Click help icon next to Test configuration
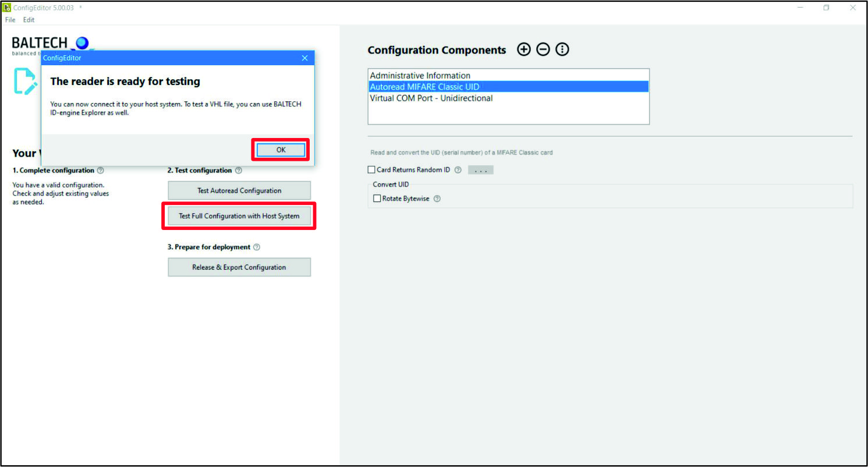Screen dimensions: 868x467 click(239, 171)
